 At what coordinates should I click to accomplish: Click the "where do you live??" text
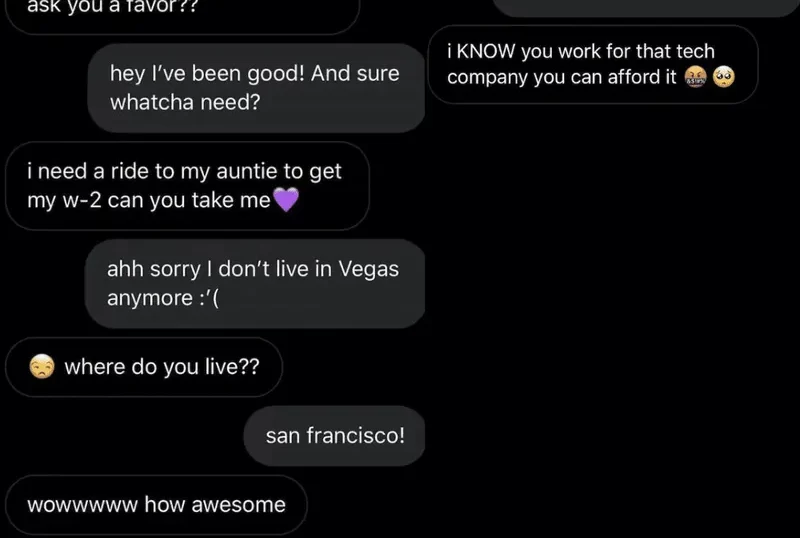click(x=162, y=367)
